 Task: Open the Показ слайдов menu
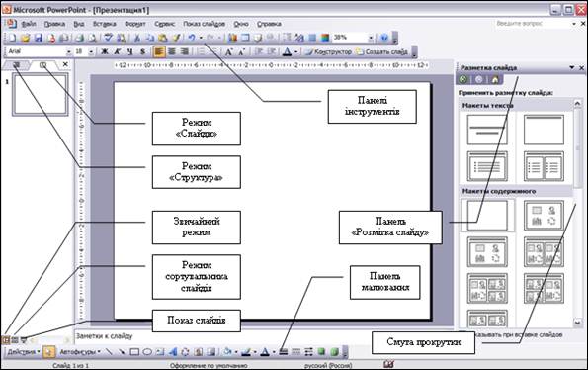[204, 24]
